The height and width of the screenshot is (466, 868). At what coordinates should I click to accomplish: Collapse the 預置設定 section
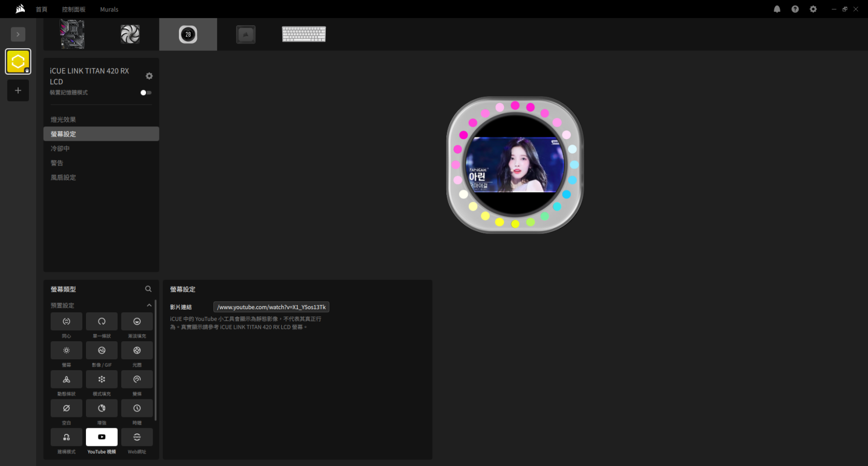(149, 305)
